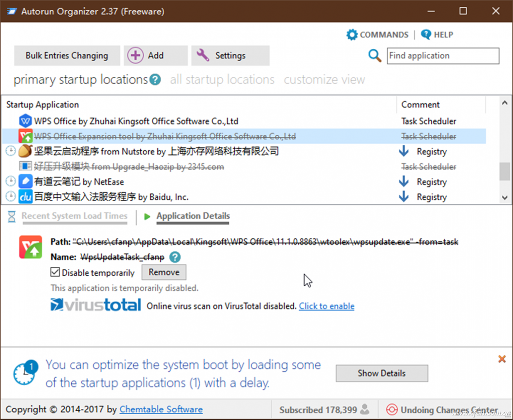Dismiss the optimization tip with the orange X
The height and width of the screenshot is (420, 513).
(502, 359)
